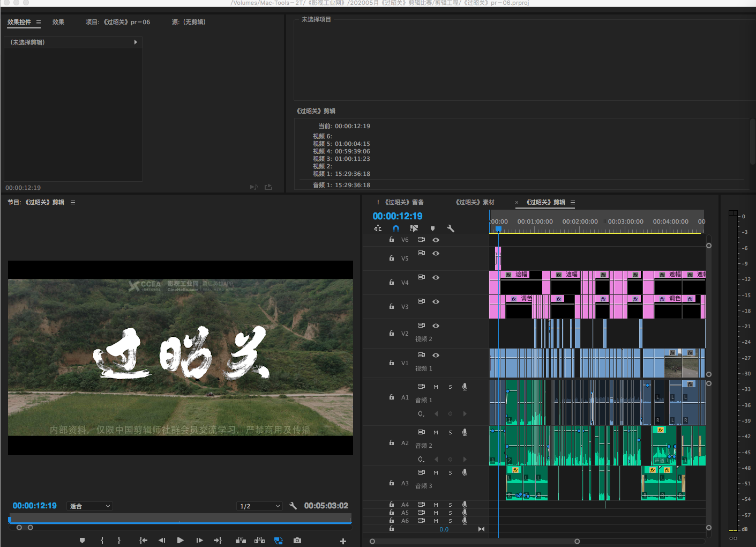Click the voice-over record microphone on A1

(x=465, y=387)
